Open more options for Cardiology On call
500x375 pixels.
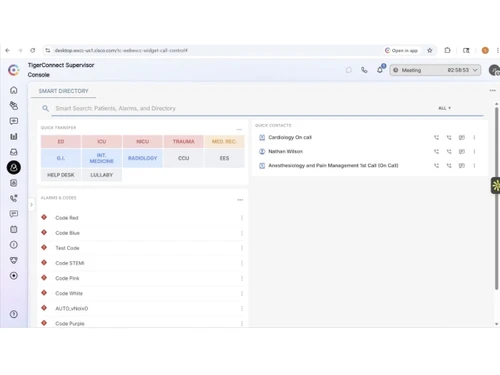pyautogui.click(x=474, y=137)
